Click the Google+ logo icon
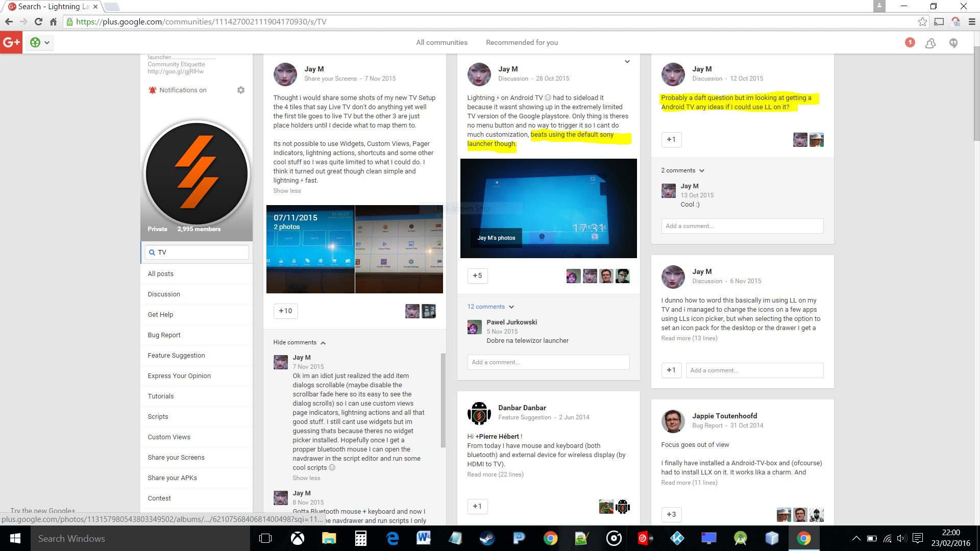The width and height of the screenshot is (980, 551). click(x=11, y=42)
